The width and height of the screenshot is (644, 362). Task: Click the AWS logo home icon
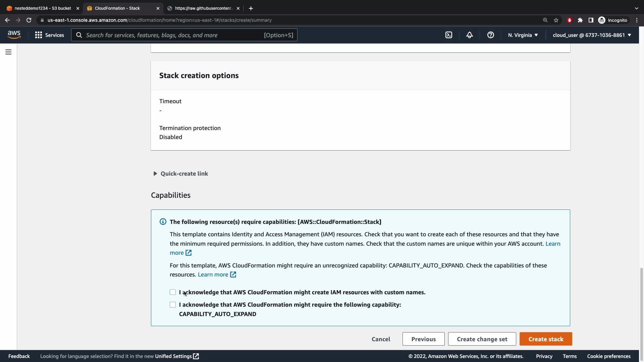pyautogui.click(x=14, y=35)
